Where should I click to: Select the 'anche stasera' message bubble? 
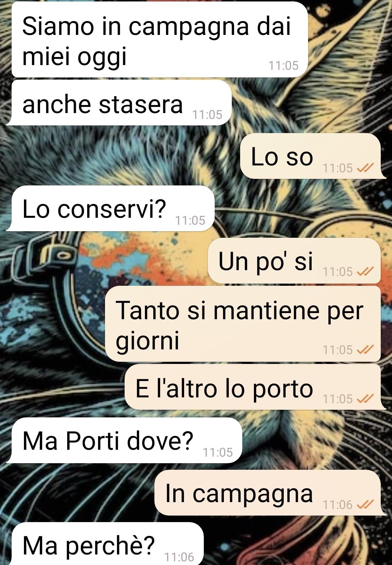(119, 103)
